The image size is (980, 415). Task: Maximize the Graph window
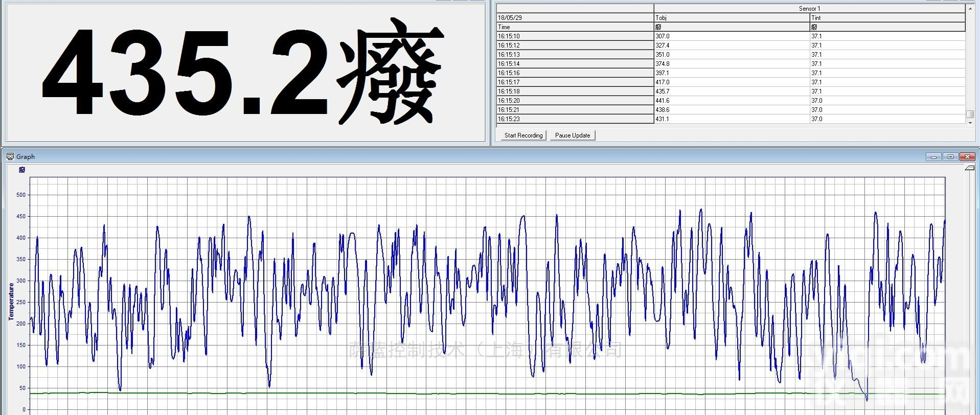[x=950, y=157]
